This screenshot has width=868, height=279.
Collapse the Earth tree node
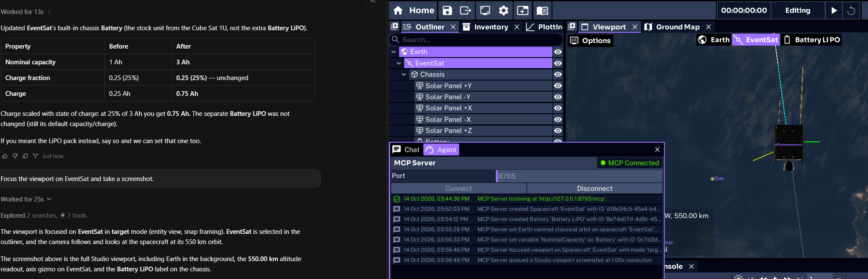click(394, 52)
